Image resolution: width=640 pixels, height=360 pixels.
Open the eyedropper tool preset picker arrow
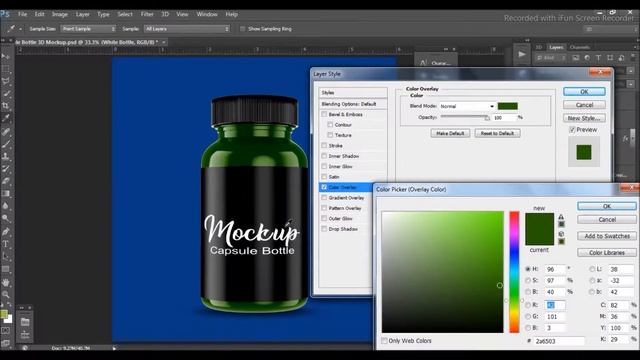tap(20, 29)
